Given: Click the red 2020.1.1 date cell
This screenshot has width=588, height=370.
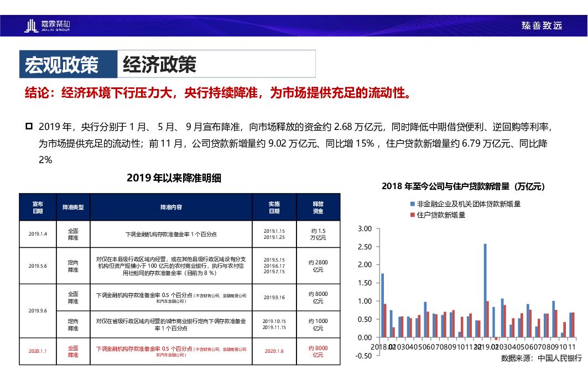Looking at the screenshot, I should pos(38,351).
